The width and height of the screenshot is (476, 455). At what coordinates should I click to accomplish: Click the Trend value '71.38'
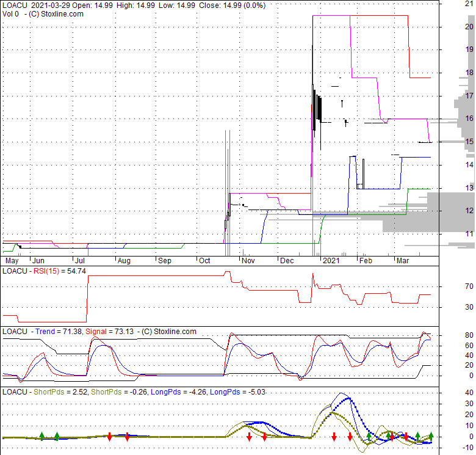point(72,332)
